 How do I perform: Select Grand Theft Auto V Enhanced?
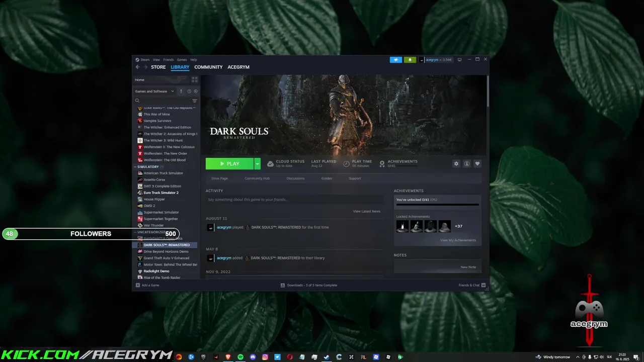167,258
